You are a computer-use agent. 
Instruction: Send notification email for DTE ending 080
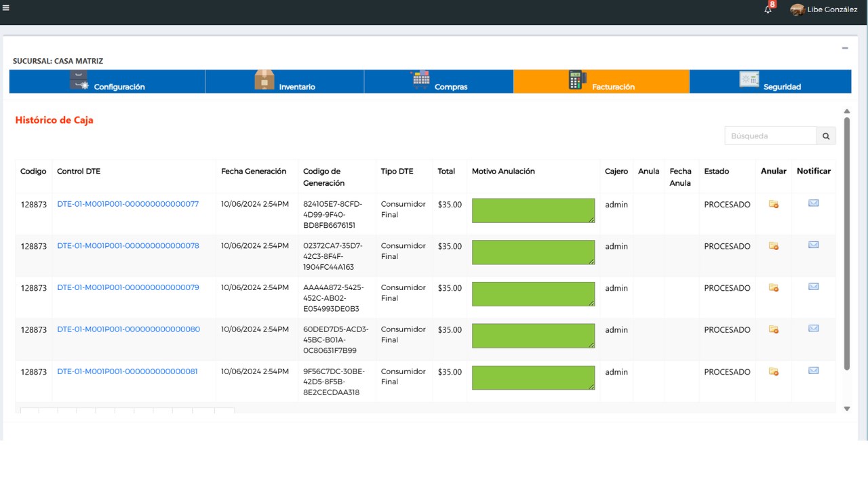[813, 328]
